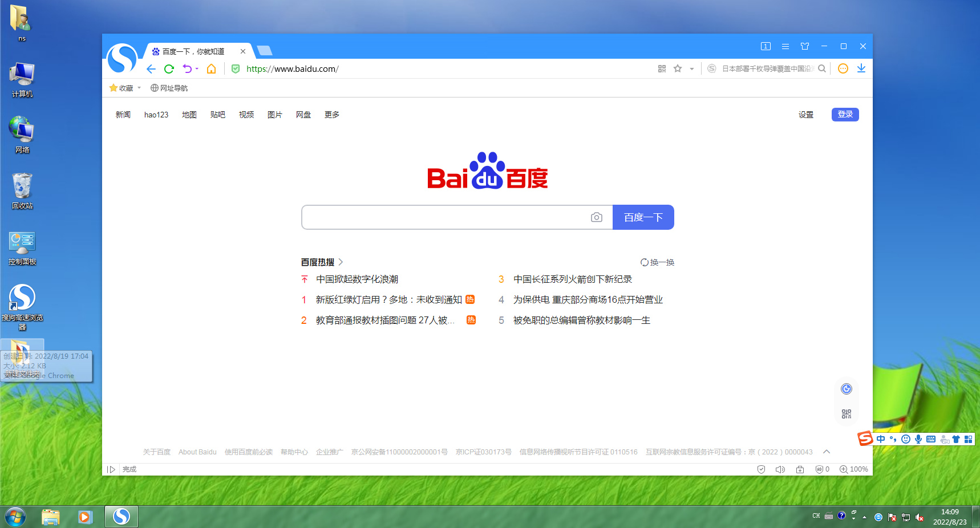Click the 百度一下 search button
The height and width of the screenshot is (528, 980).
(x=643, y=217)
